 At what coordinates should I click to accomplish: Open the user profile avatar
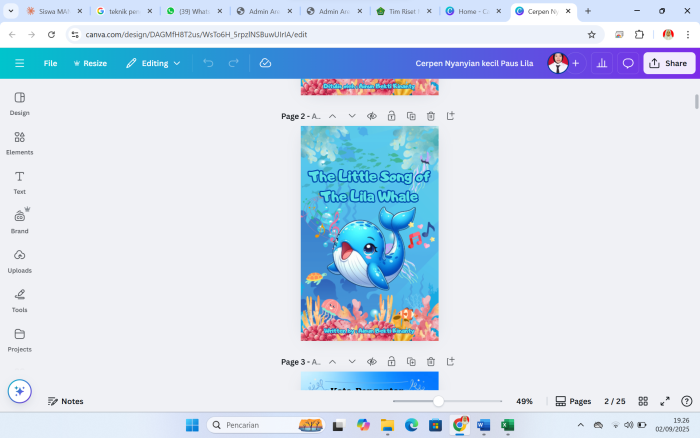558,63
